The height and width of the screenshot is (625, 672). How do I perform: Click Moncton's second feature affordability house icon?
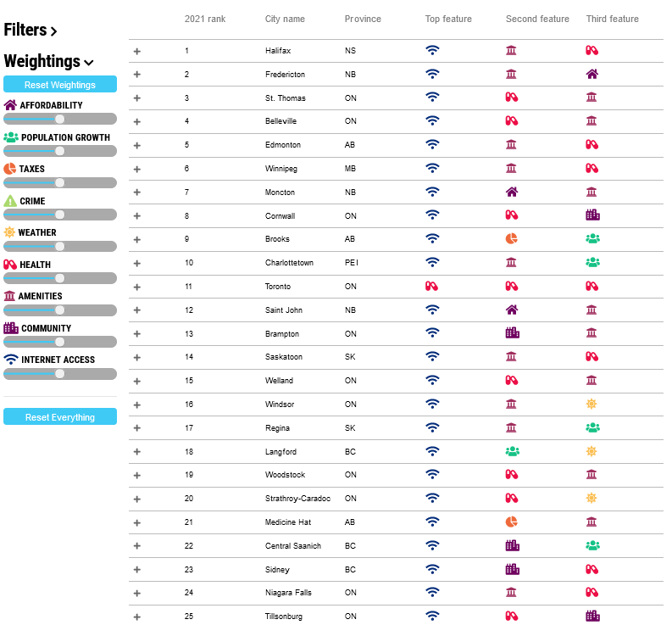click(512, 192)
